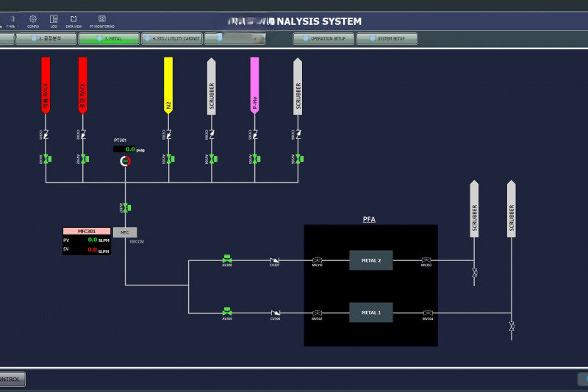This screenshot has height=392, width=588.
Task: Open the CONFIG gear icon
Action: pos(33,18)
